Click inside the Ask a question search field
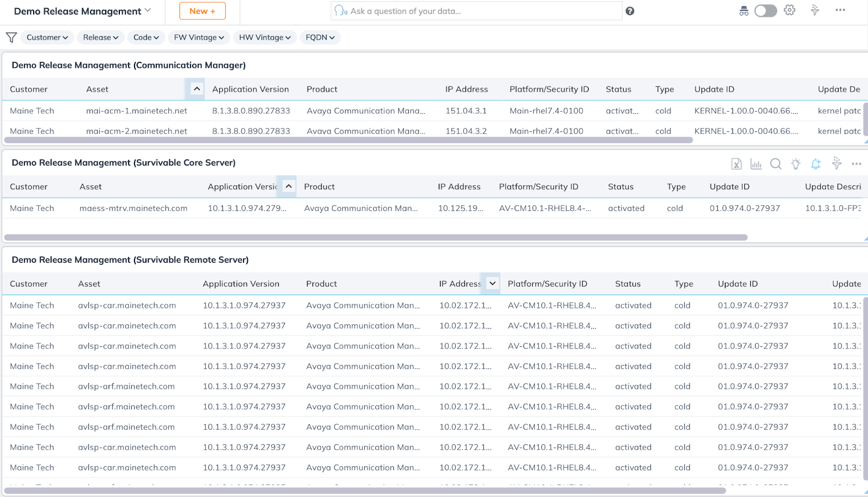The width and height of the screenshot is (868, 497). [x=476, y=11]
